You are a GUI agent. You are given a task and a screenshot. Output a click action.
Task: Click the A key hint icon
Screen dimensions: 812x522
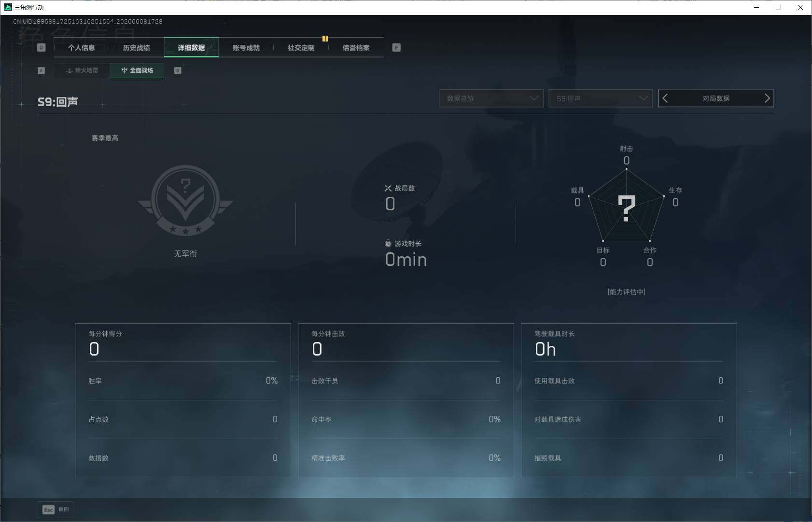pyautogui.click(x=41, y=70)
